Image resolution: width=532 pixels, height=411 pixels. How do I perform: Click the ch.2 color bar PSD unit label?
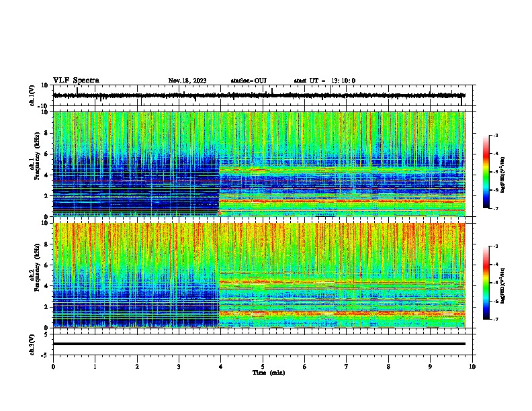pyautogui.click(x=502, y=285)
